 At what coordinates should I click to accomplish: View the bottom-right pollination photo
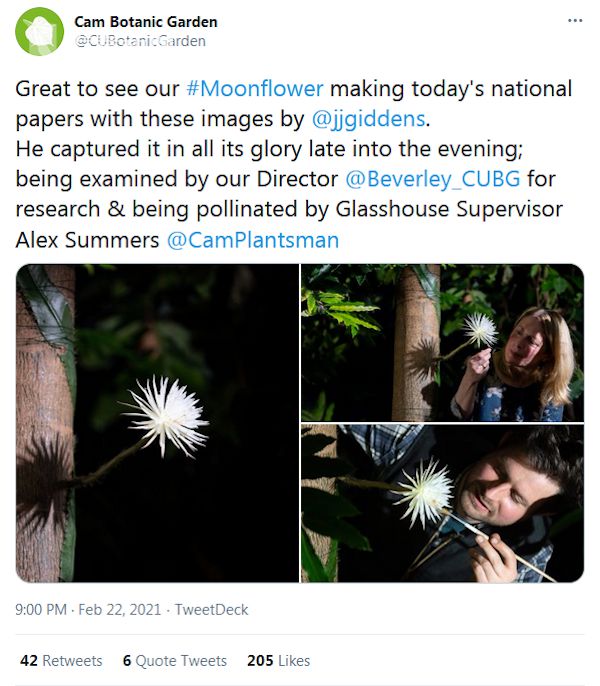(442, 503)
